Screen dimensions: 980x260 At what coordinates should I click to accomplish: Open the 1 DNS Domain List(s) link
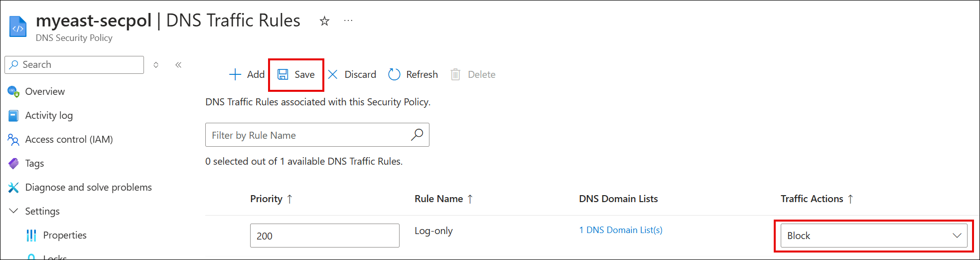tap(621, 230)
